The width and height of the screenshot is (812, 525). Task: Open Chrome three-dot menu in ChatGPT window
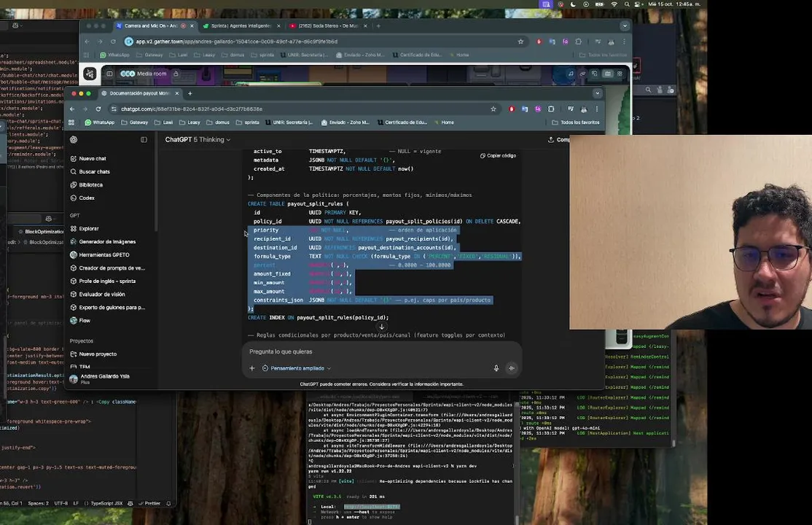click(x=596, y=109)
